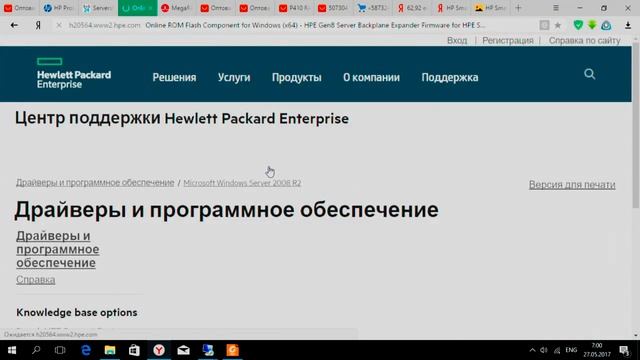
Task: Switch to the Server tab
Action: pyautogui.click(x=98, y=8)
